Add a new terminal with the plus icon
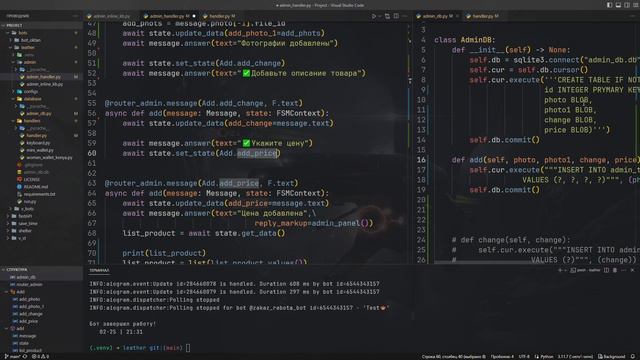 pos(560,270)
